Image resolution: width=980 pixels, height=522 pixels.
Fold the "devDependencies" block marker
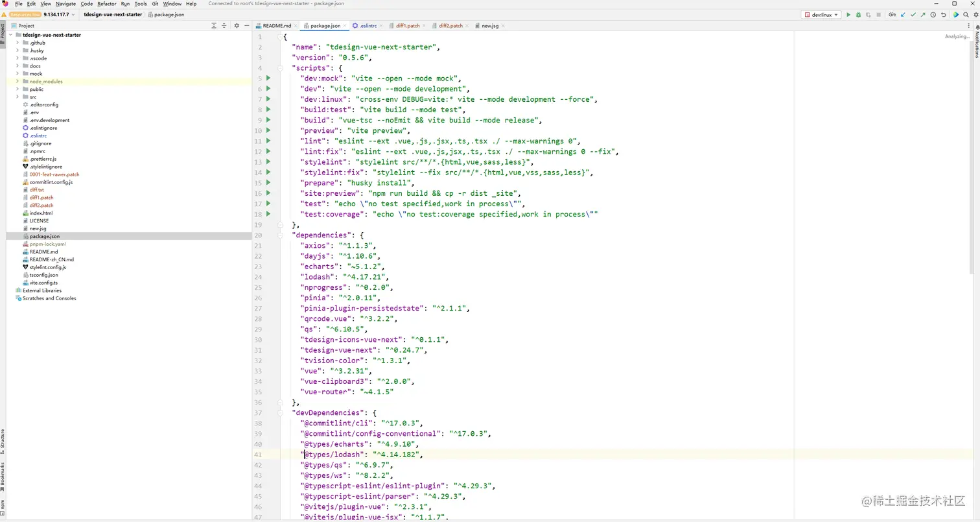pyautogui.click(x=280, y=413)
